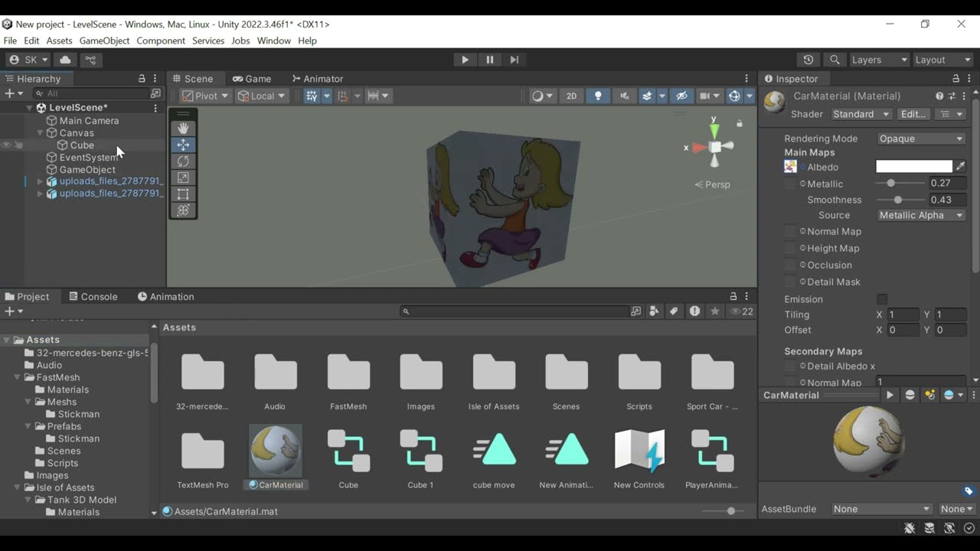The height and width of the screenshot is (551, 980).
Task: Open the cloud services icon
Action: coord(65,60)
